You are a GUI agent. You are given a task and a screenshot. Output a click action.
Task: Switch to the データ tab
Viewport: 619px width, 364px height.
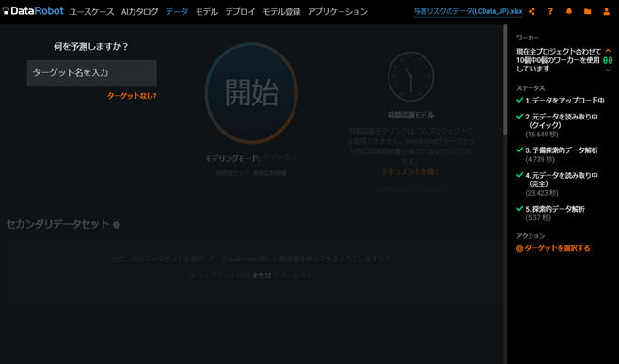point(177,12)
